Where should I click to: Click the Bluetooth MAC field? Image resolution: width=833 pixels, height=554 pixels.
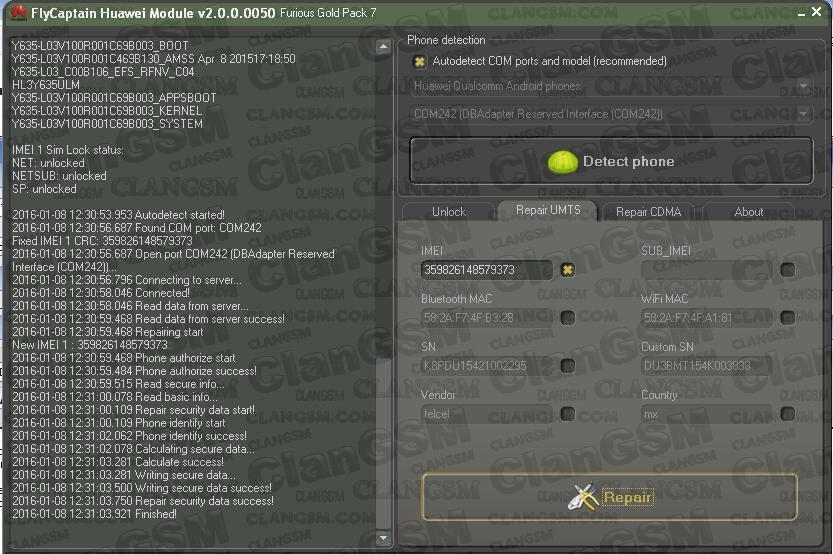pos(487,318)
